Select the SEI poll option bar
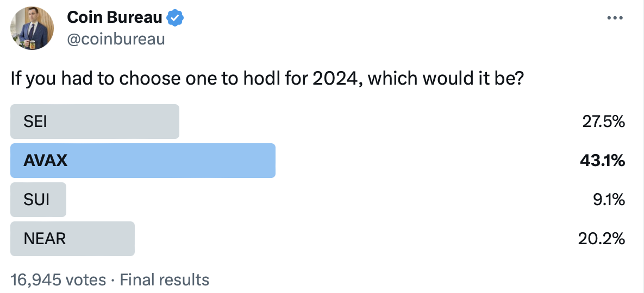644x293 pixels. (95, 122)
